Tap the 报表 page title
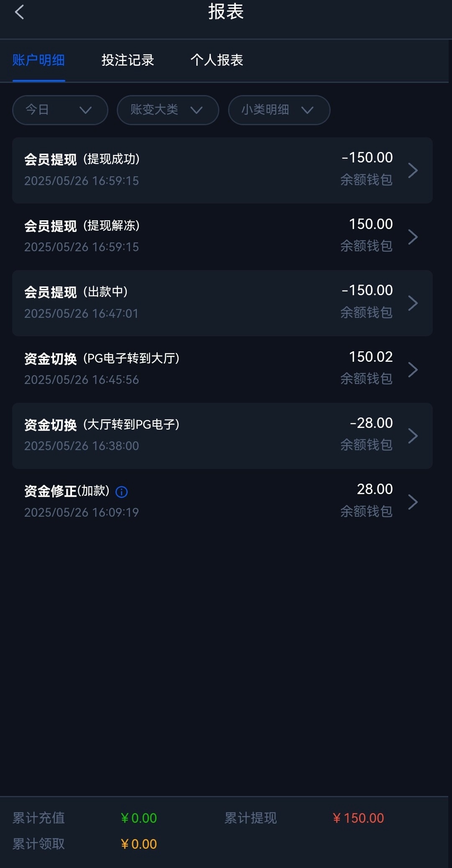This screenshot has width=452, height=868. pyautogui.click(x=226, y=12)
